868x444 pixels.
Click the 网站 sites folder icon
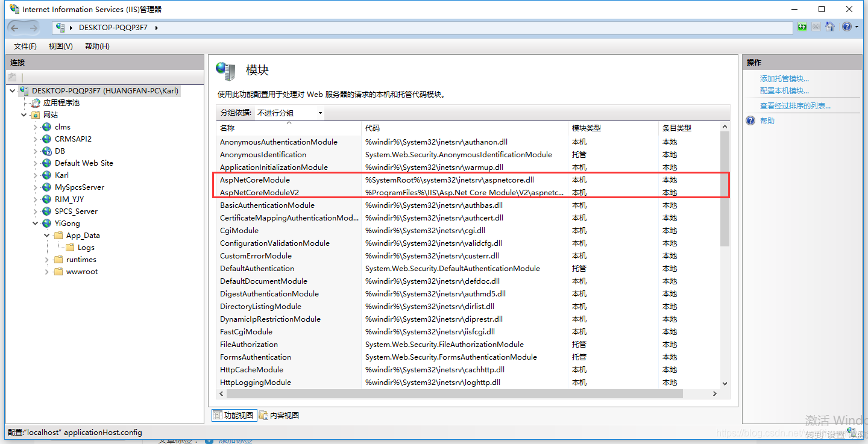36,115
